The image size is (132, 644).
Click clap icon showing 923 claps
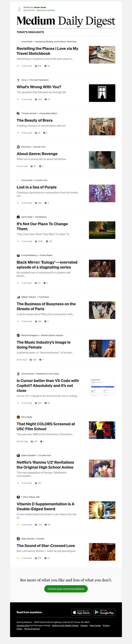(x=36, y=403)
